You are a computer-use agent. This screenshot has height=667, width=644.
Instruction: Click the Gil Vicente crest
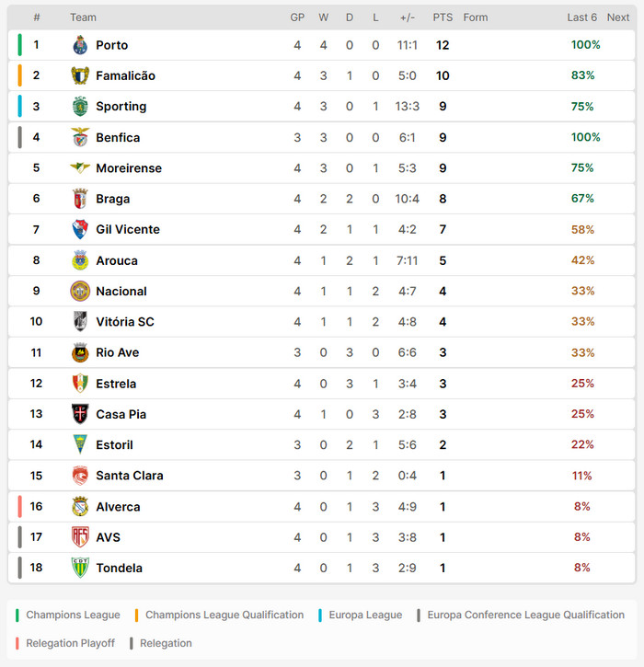[80, 229]
